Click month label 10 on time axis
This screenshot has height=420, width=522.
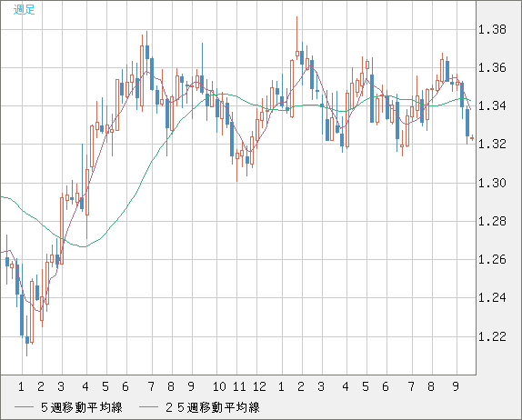(x=219, y=386)
